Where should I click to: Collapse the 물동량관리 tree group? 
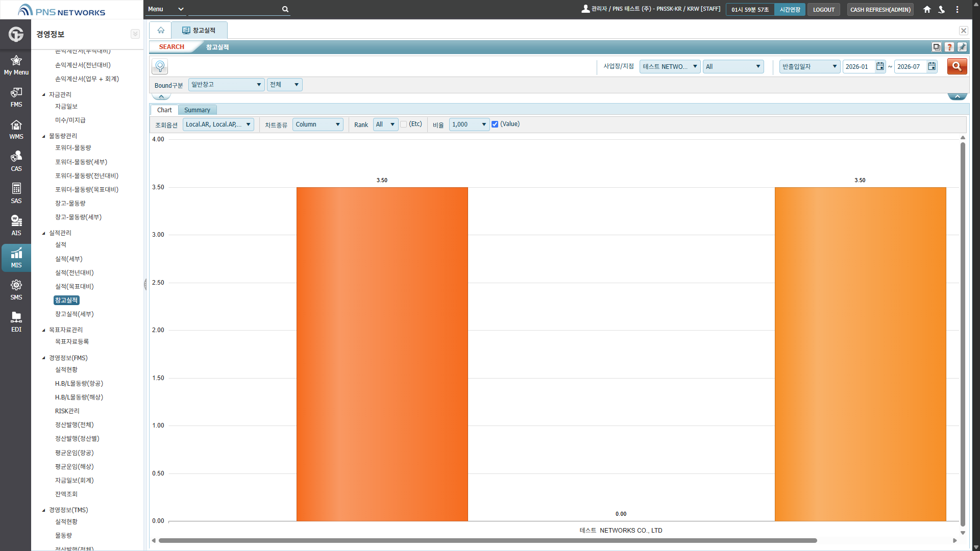point(44,136)
